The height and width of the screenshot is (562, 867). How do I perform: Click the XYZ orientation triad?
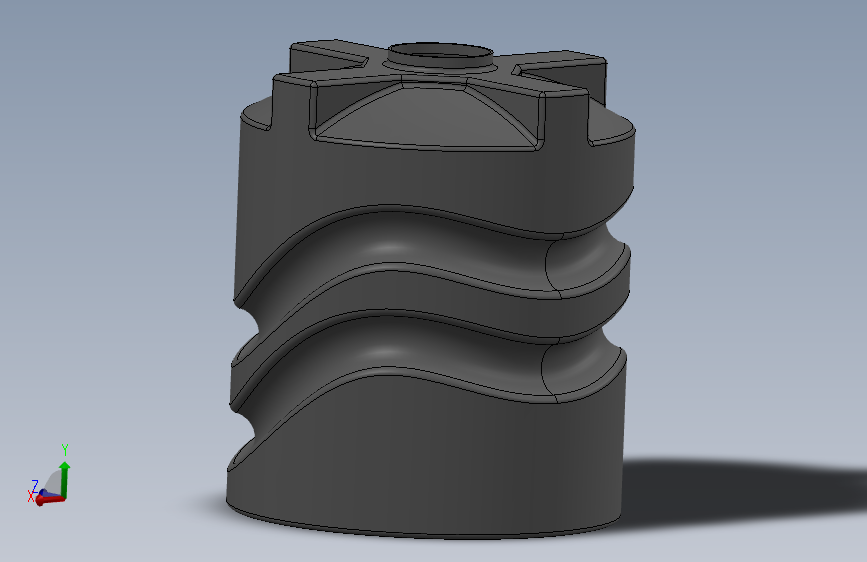(49, 476)
